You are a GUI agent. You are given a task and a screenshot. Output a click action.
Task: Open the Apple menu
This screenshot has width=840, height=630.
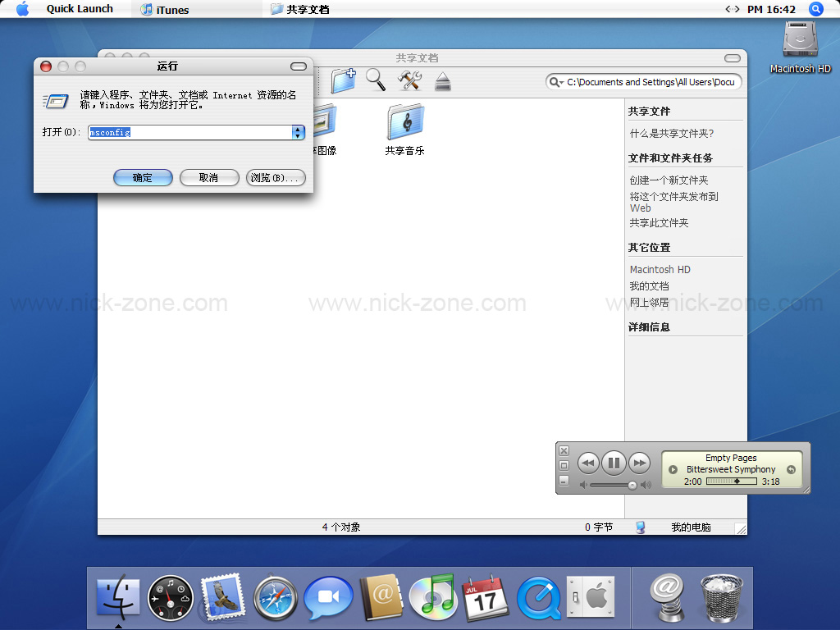[x=22, y=9]
